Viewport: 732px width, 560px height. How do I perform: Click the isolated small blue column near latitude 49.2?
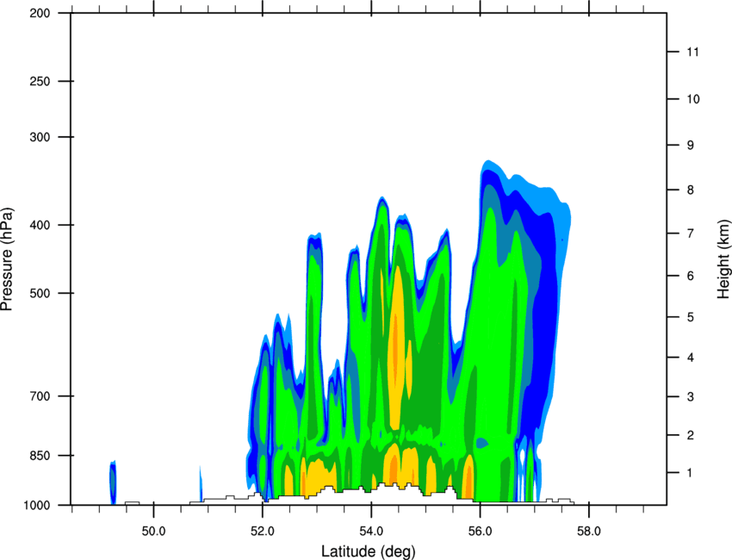click(x=113, y=482)
